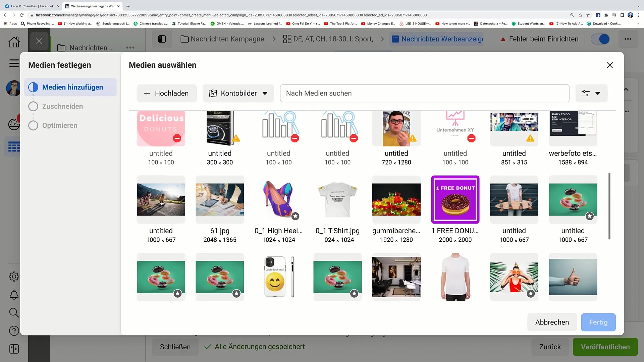Click the search magnifier icon
Screen dimensions: 644x362
[13, 313]
